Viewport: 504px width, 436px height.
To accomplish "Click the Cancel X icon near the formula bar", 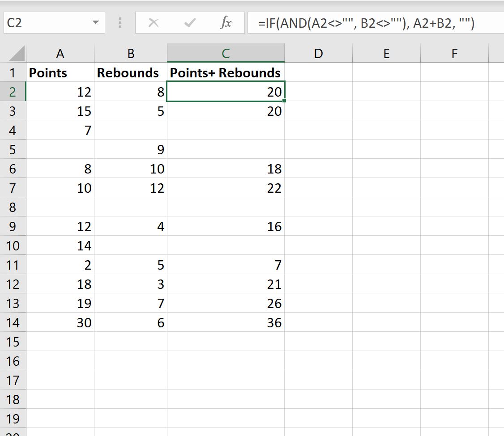I will 154,22.
